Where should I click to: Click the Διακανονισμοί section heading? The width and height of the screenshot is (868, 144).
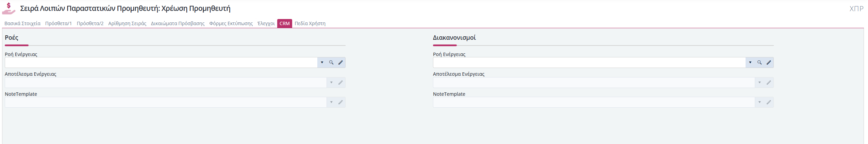coord(454,38)
